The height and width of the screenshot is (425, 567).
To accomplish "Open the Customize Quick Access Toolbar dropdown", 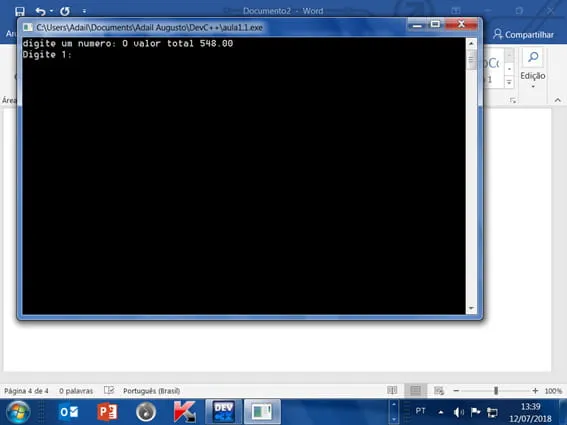I will [x=84, y=12].
